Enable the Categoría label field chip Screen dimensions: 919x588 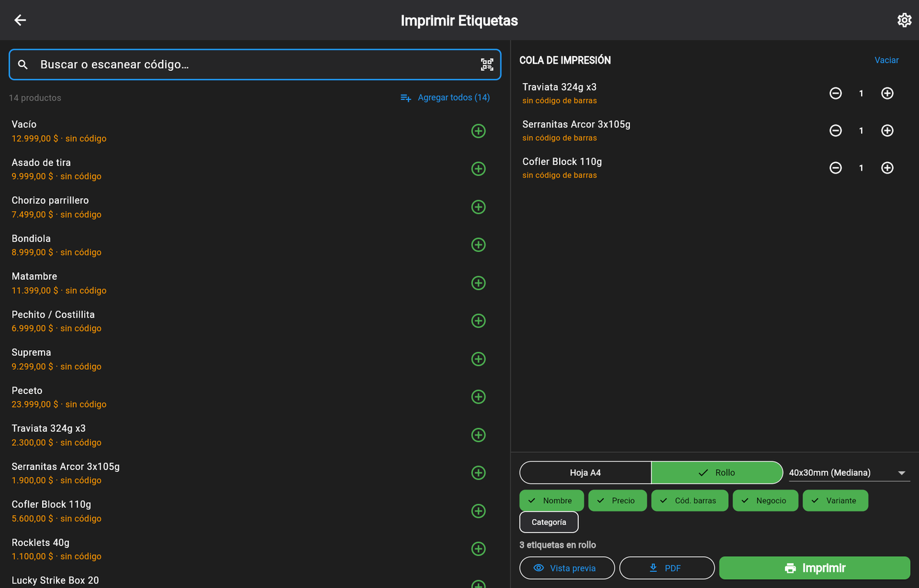pos(549,522)
